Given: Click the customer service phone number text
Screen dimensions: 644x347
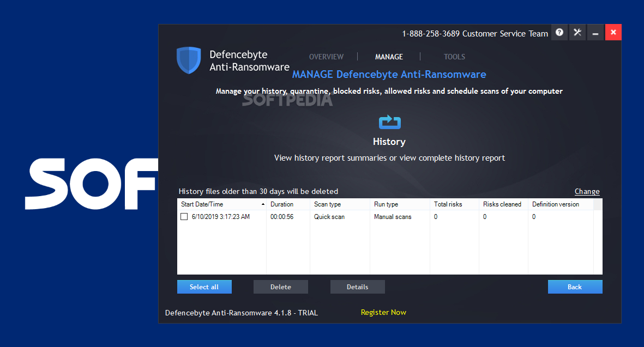Looking at the screenshot, I should (x=431, y=34).
